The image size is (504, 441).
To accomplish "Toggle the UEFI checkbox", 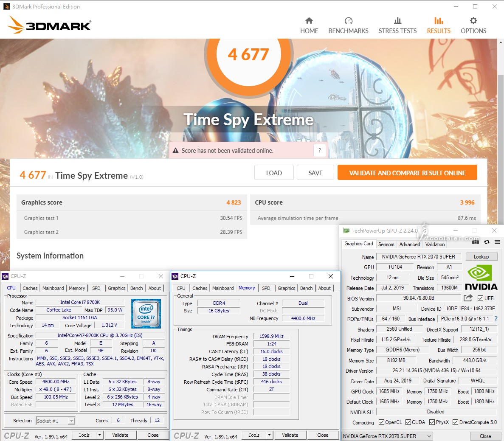I will (480, 298).
